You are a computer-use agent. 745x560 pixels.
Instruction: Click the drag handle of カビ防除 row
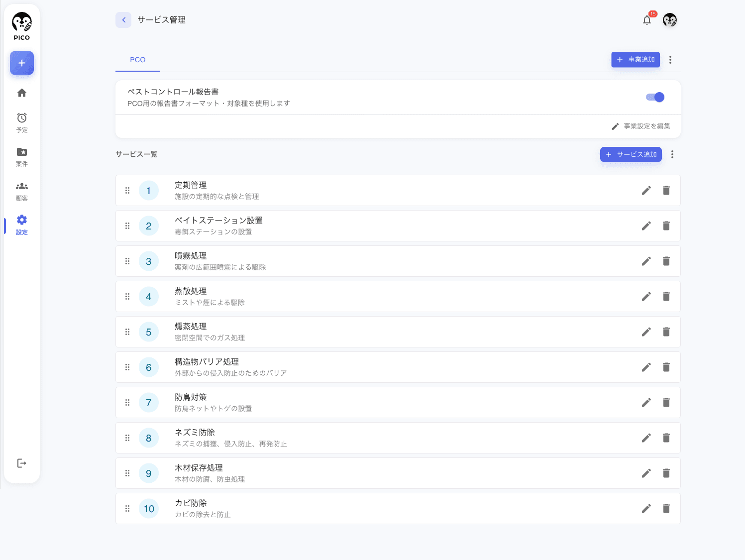pos(127,509)
